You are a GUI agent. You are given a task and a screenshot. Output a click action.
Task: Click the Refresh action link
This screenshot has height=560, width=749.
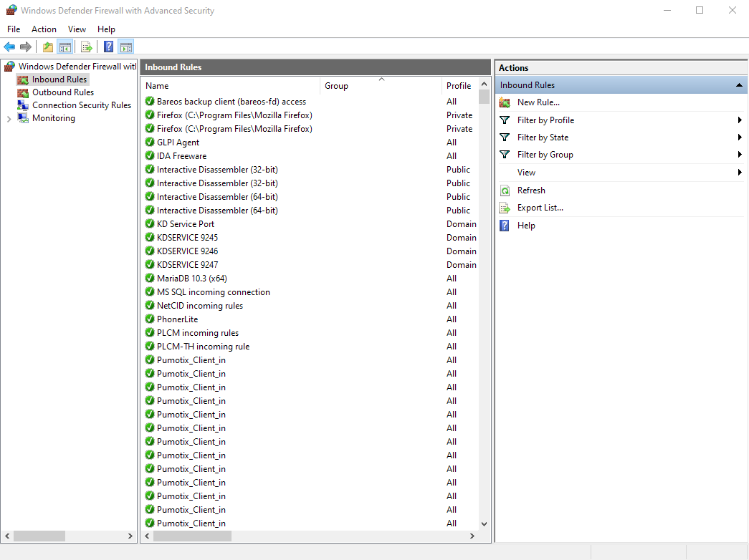(x=531, y=190)
